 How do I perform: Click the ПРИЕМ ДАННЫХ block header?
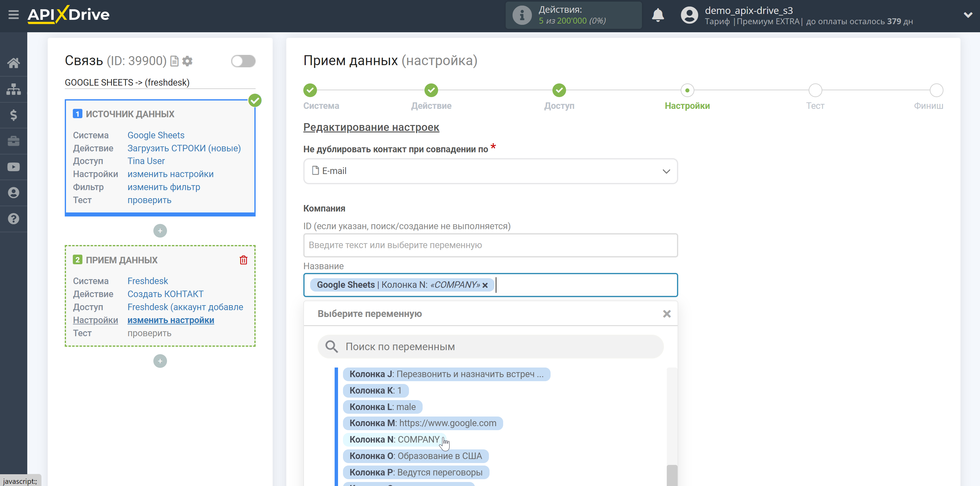click(x=121, y=260)
